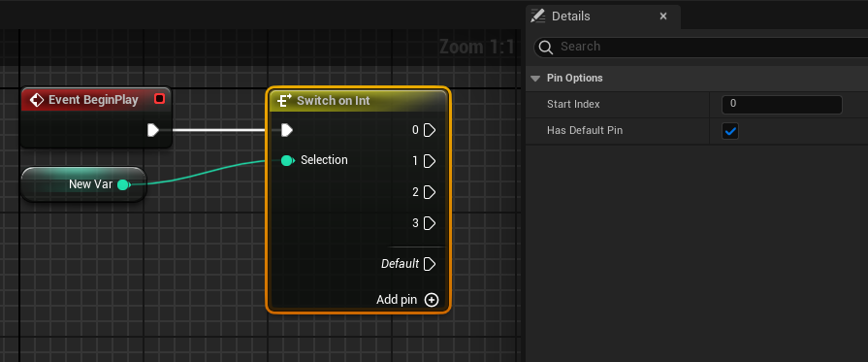This screenshot has width=868, height=362.
Task: Click the Pin Options section header text
Action: tap(574, 79)
